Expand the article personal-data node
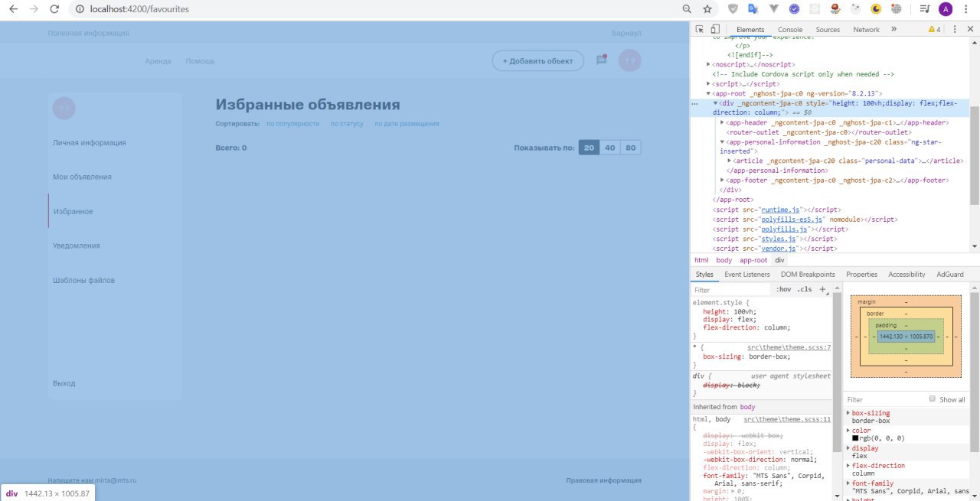The width and height of the screenshot is (980, 501). pyautogui.click(x=730, y=161)
